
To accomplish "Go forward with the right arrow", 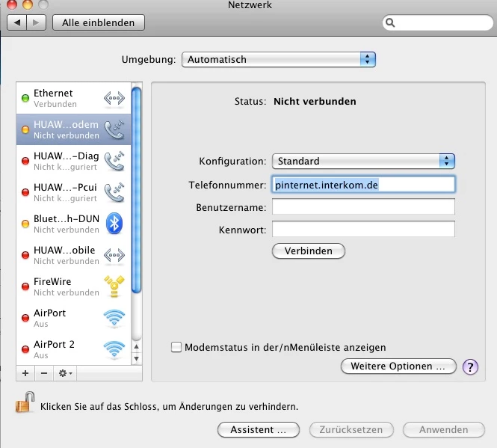I will pos(37,22).
